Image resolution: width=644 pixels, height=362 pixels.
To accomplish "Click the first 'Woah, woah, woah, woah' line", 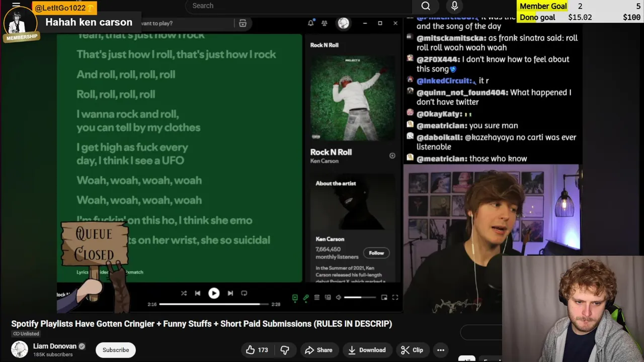I will [x=139, y=180].
